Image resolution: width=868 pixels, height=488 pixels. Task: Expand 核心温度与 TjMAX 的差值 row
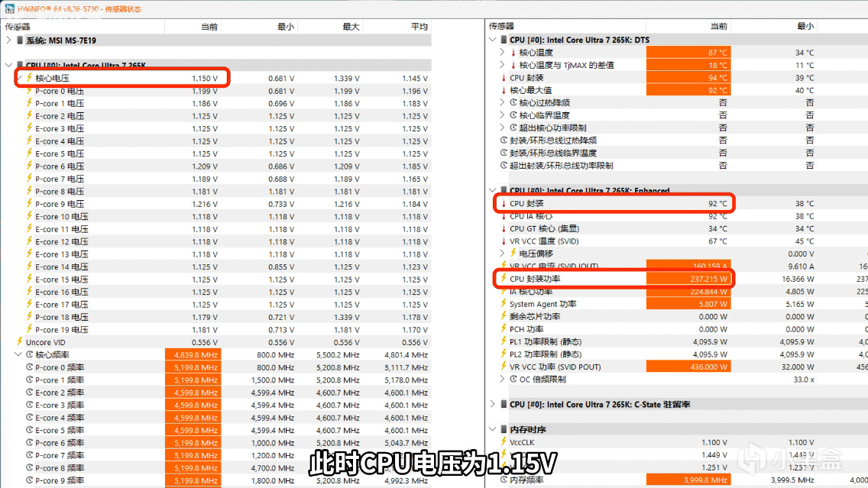pos(502,65)
